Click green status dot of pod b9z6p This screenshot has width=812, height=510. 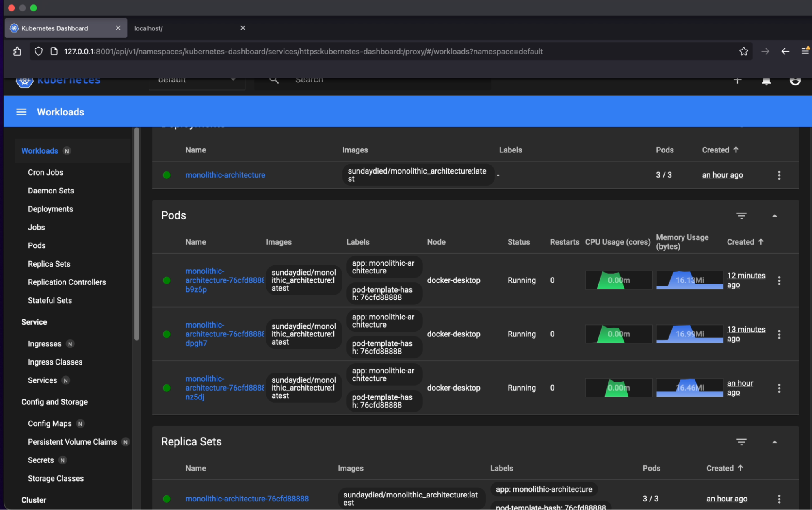(x=167, y=280)
